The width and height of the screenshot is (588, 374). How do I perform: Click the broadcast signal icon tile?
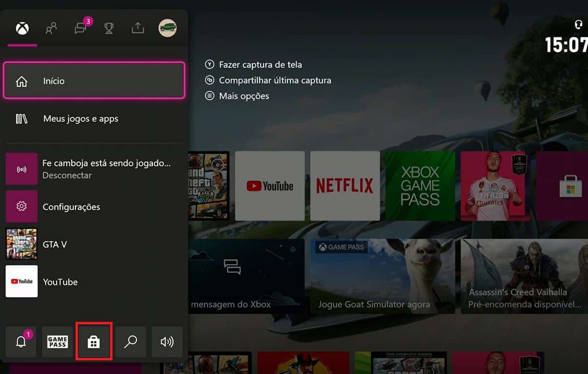pyautogui.click(x=21, y=169)
